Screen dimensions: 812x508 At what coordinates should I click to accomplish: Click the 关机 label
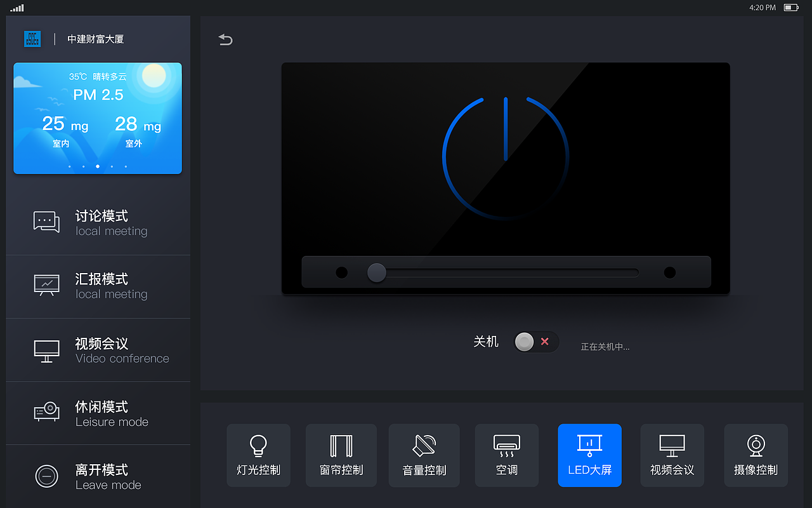486,342
